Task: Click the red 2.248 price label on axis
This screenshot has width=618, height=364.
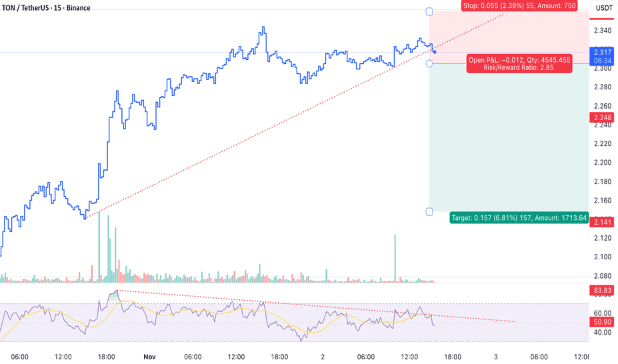Action: pyautogui.click(x=602, y=118)
